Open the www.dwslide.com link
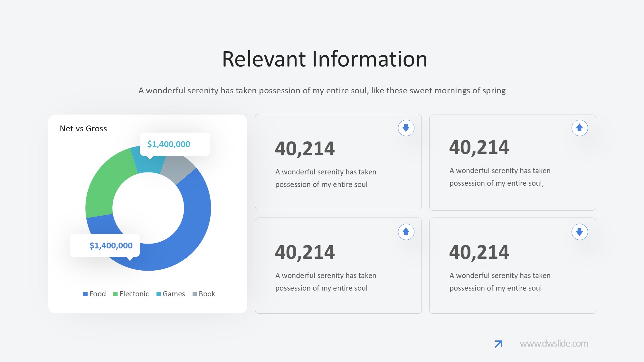 554,344
